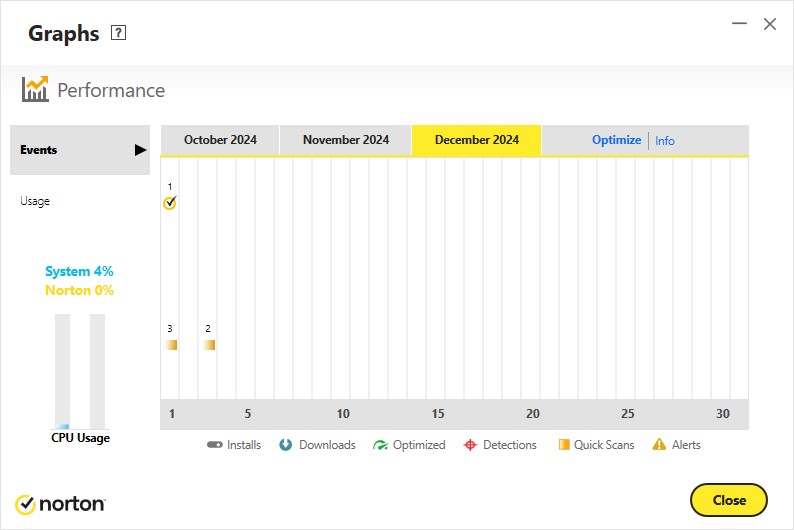
Task: Click the quick scan marker labeled 3
Action: [171, 345]
